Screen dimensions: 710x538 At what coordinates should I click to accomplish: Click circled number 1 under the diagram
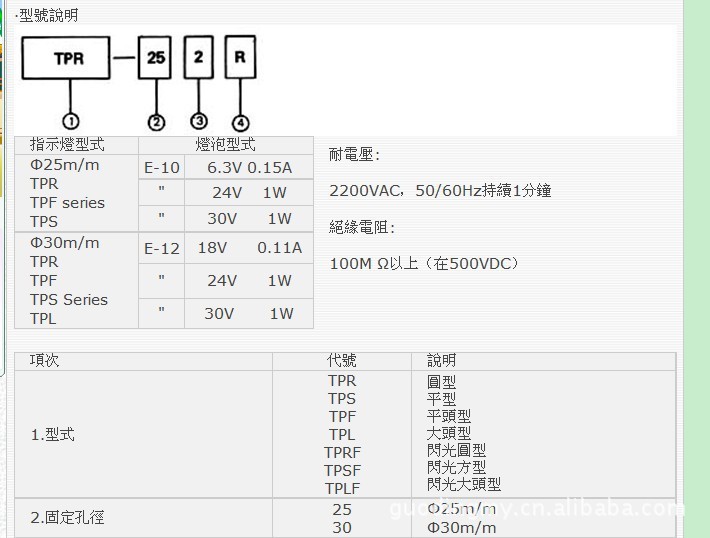71,121
